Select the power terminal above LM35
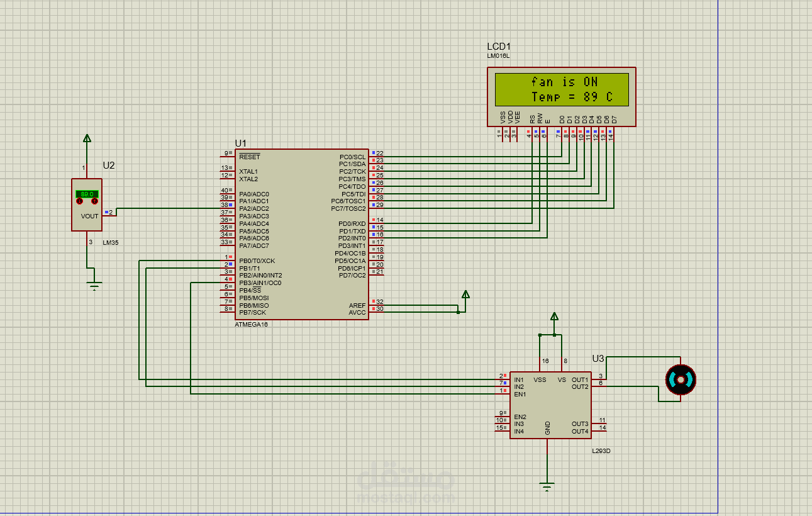This screenshot has height=516, width=812. click(87, 138)
